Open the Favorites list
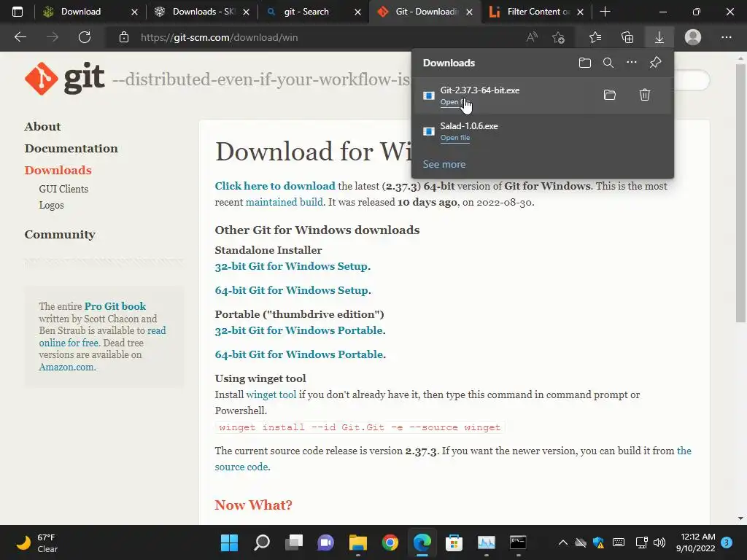Viewport: 747px width, 560px height. tap(595, 37)
